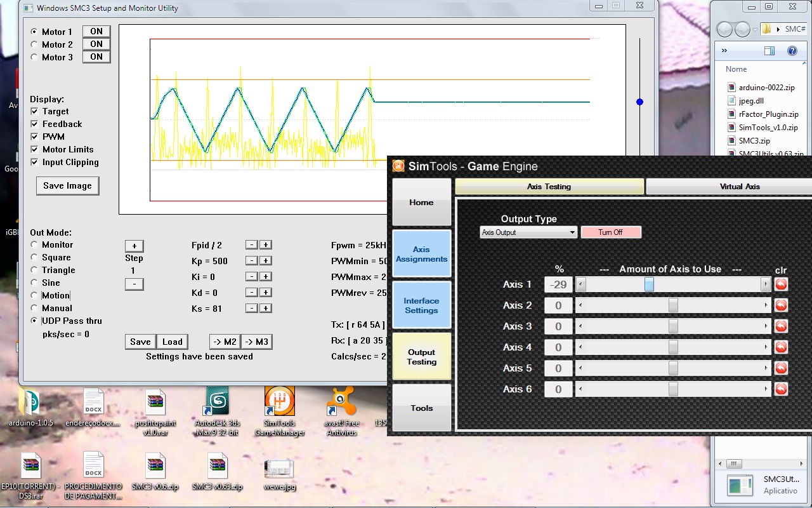Clear Axis 5 with red clr button
The width and height of the screenshot is (812, 508).
781,368
